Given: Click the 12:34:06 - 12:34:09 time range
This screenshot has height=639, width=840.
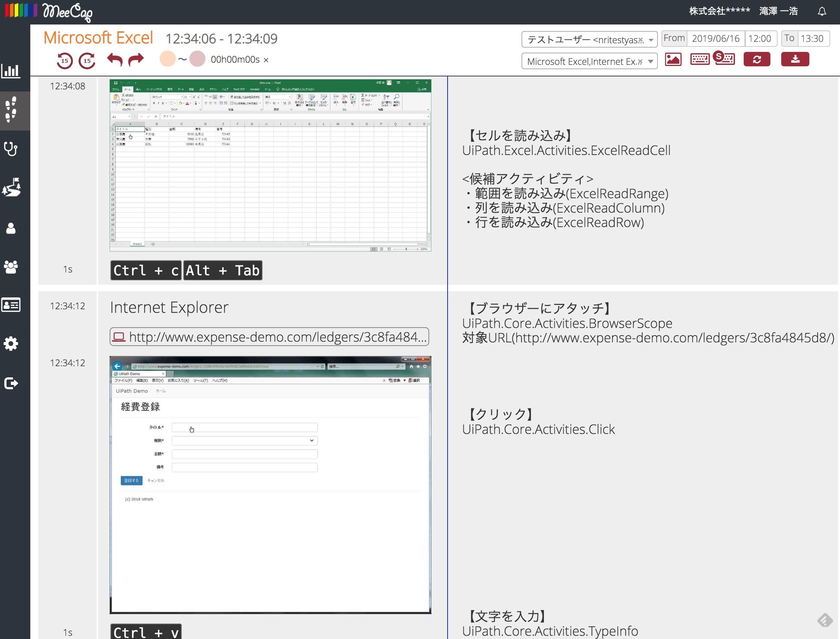Looking at the screenshot, I should click(221, 39).
